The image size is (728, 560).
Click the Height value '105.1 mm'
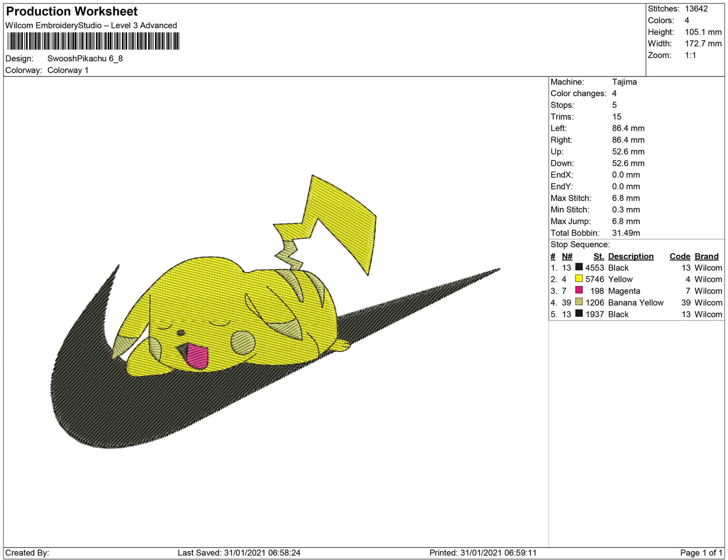click(x=703, y=32)
